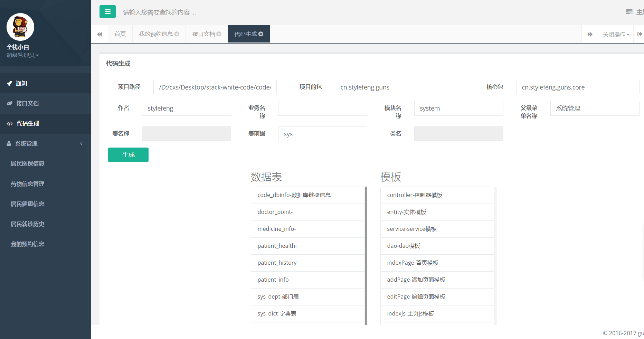This screenshot has width=644, height=339.
Task: Open 居民就诊历史 sidebar item
Action: point(45,224)
